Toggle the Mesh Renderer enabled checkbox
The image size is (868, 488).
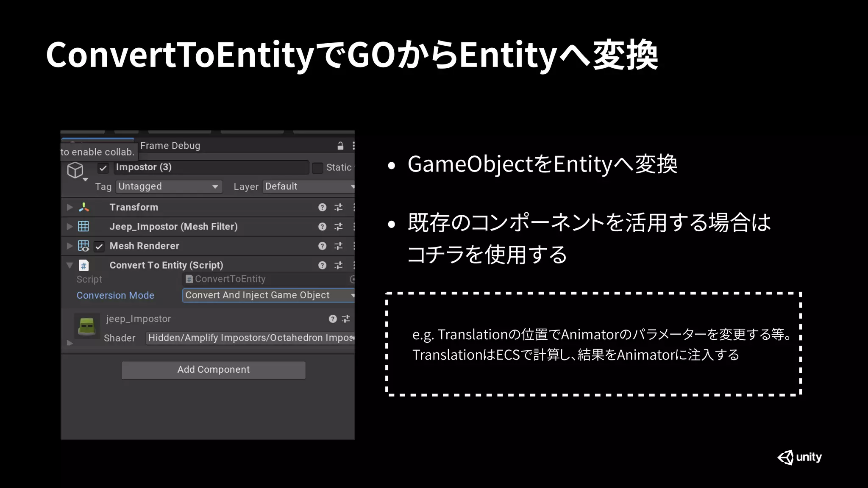99,247
